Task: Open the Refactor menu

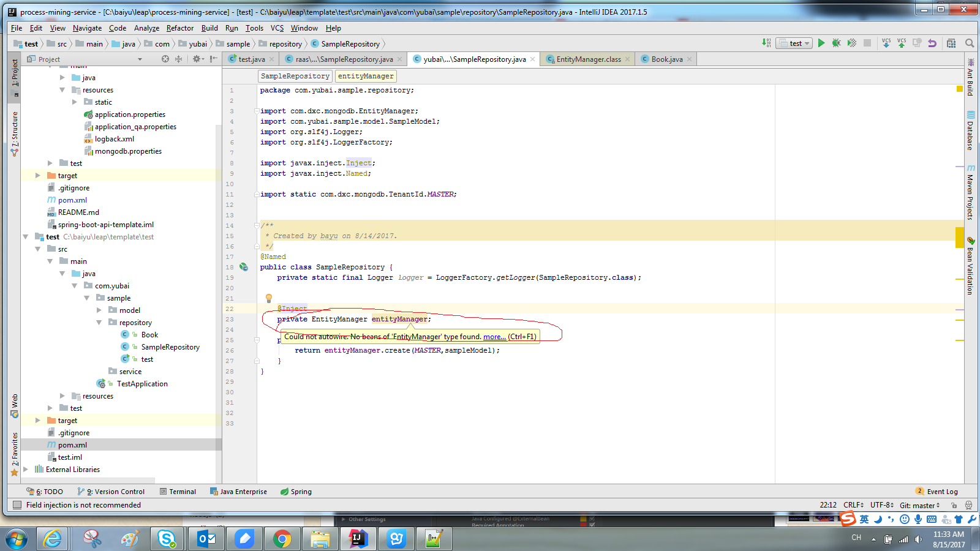Action: click(180, 28)
